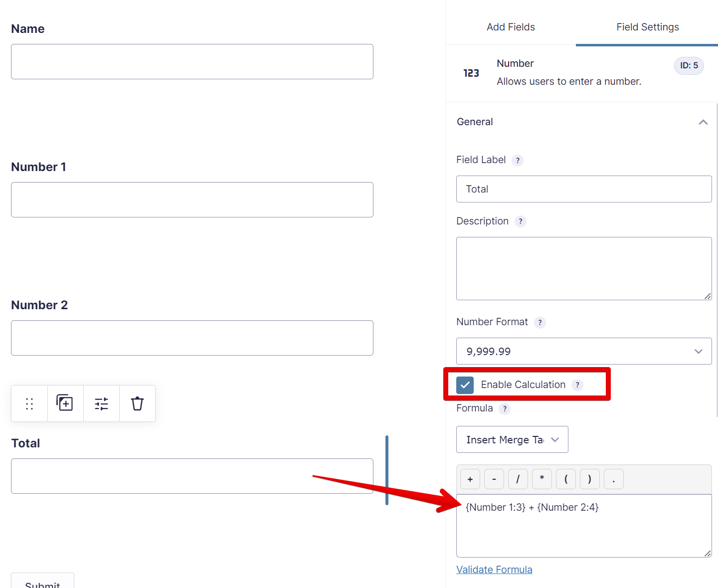The height and width of the screenshot is (588, 718).
Task: Open the Number Format help tooltip icon
Action: pyautogui.click(x=540, y=323)
